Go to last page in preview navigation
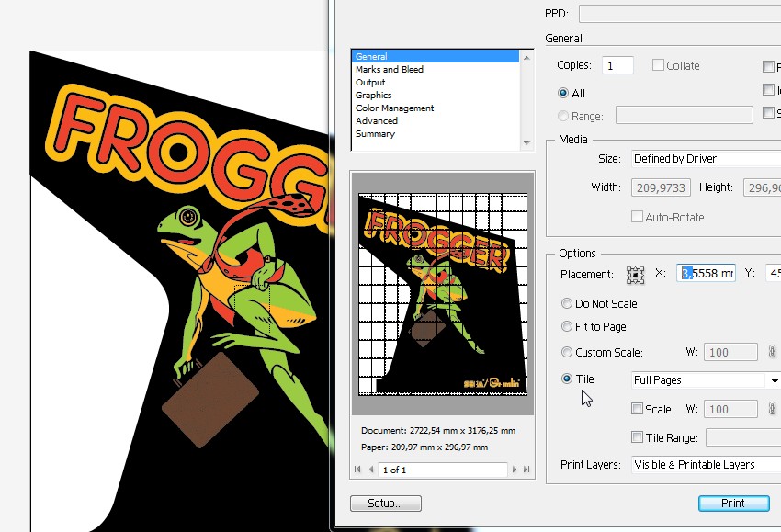 (526, 470)
